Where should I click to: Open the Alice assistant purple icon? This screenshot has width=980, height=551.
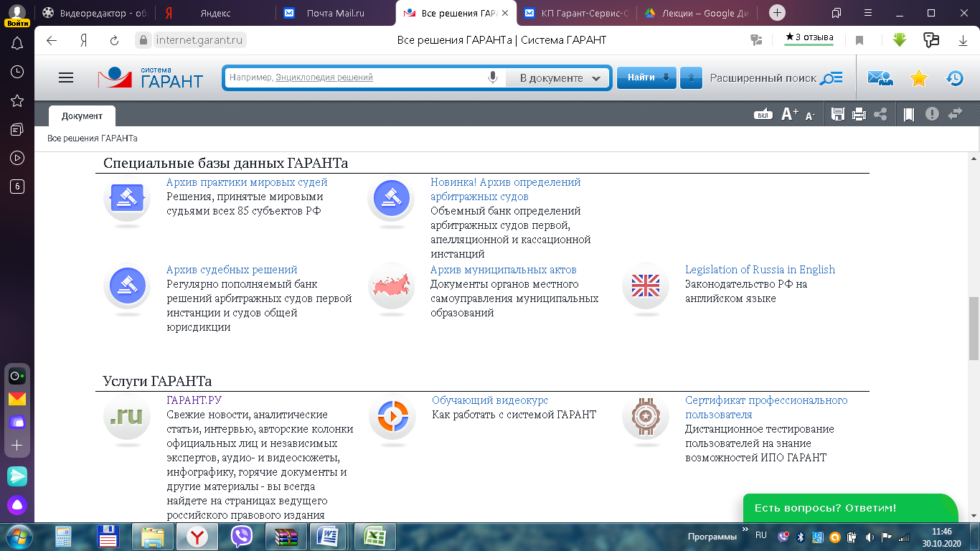(17, 505)
